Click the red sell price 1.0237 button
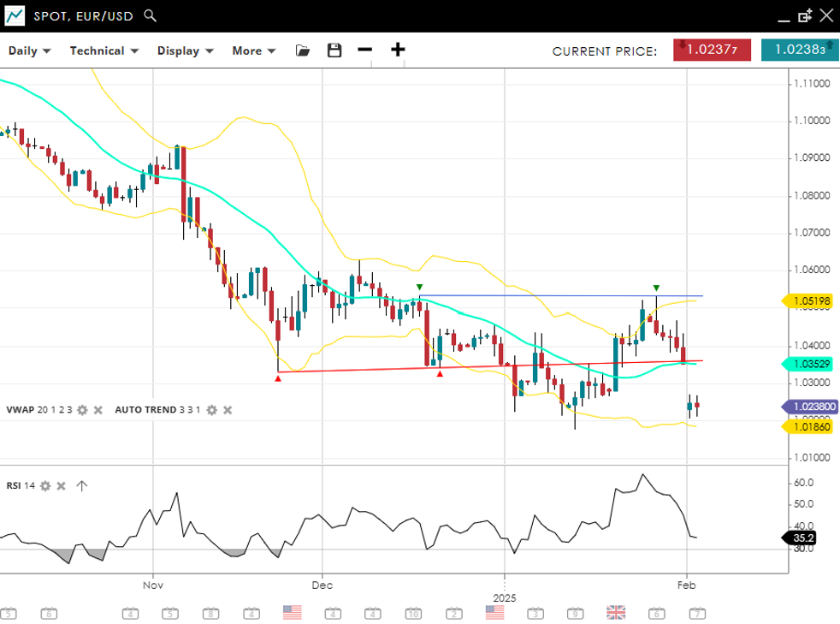Viewport: 840px width, 624px height. 712,50
